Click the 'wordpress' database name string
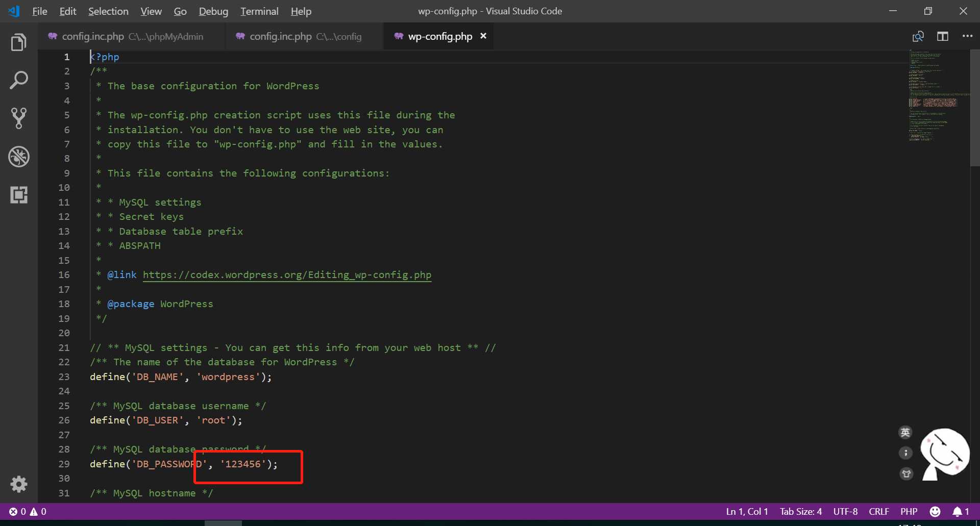The height and width of the screenshot is (526, 980). point(228,377)
